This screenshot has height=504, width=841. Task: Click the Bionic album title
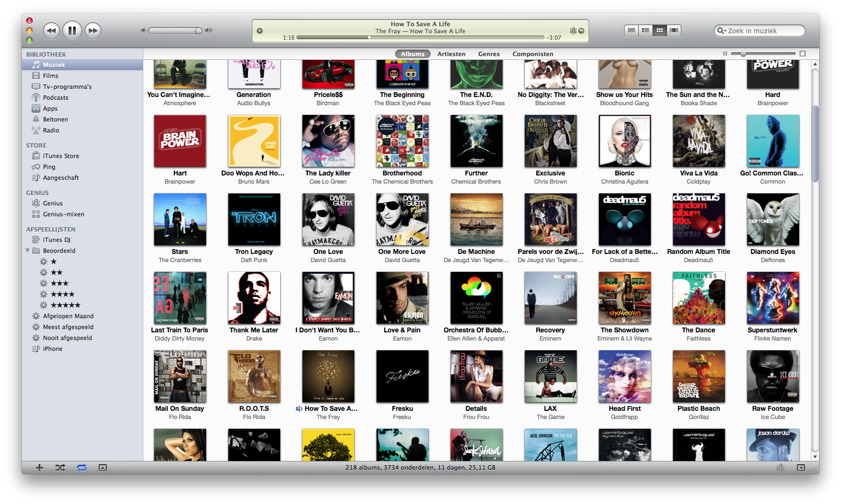[x=625, y=173]
